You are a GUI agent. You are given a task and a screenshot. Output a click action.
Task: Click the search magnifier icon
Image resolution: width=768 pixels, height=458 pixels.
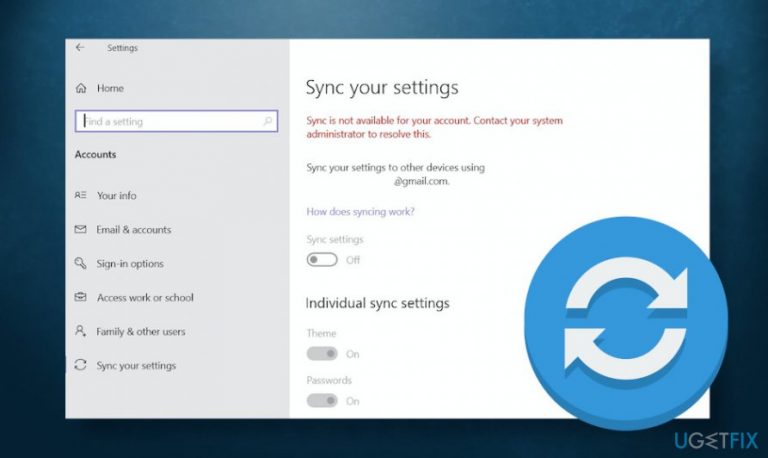coord(267,121)
